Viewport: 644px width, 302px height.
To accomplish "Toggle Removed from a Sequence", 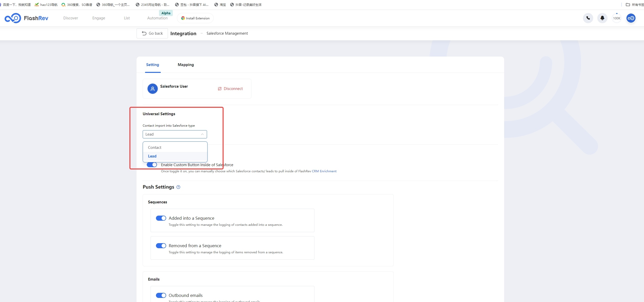I will click(x=161, y=246).
